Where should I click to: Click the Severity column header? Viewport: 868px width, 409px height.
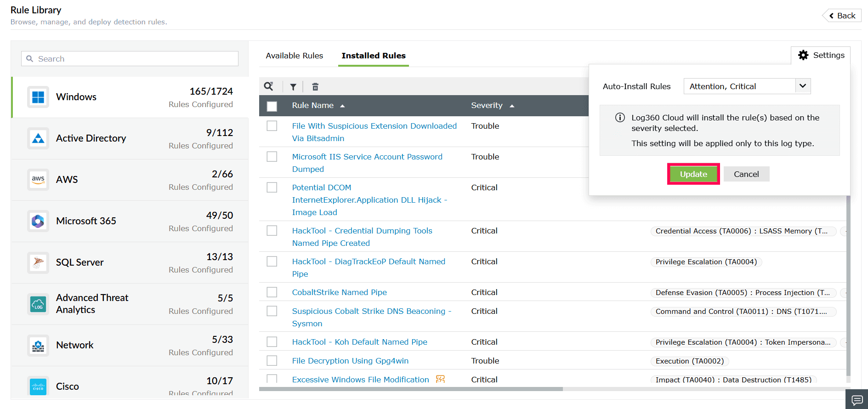(x=487, y=106)
